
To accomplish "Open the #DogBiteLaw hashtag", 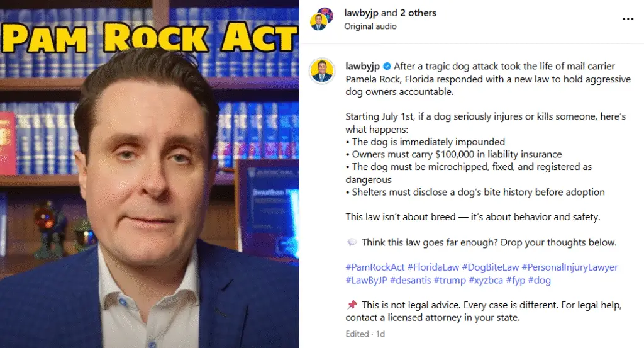I will point(491,267).
